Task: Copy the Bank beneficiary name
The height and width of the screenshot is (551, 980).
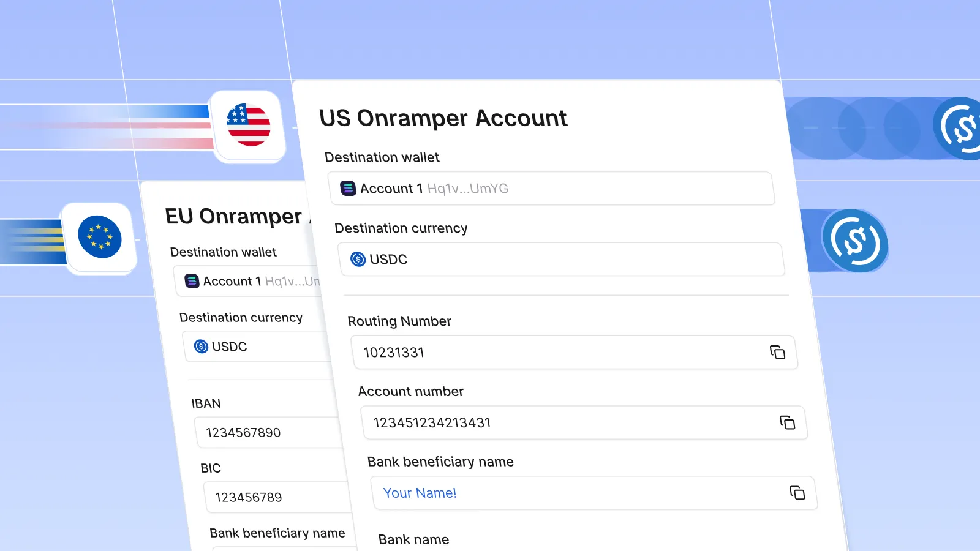Action: coord(797,492)
